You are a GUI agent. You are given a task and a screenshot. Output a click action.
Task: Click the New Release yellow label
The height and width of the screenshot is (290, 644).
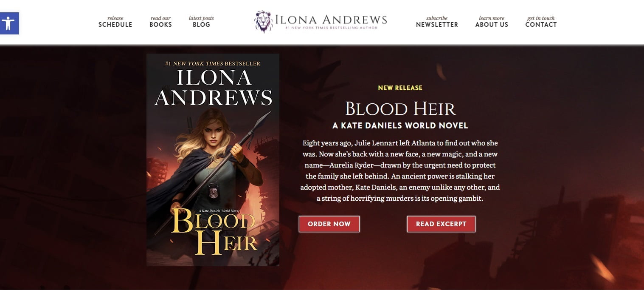coord(400,88)
